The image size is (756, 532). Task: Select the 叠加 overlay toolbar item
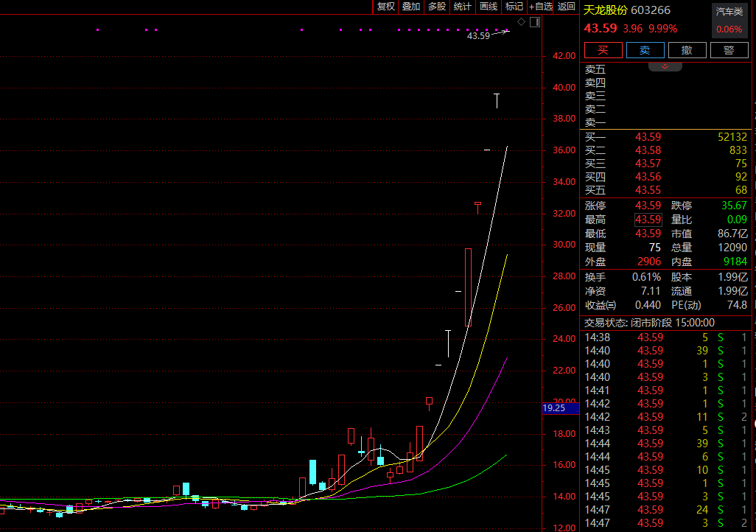pos(411,7)
